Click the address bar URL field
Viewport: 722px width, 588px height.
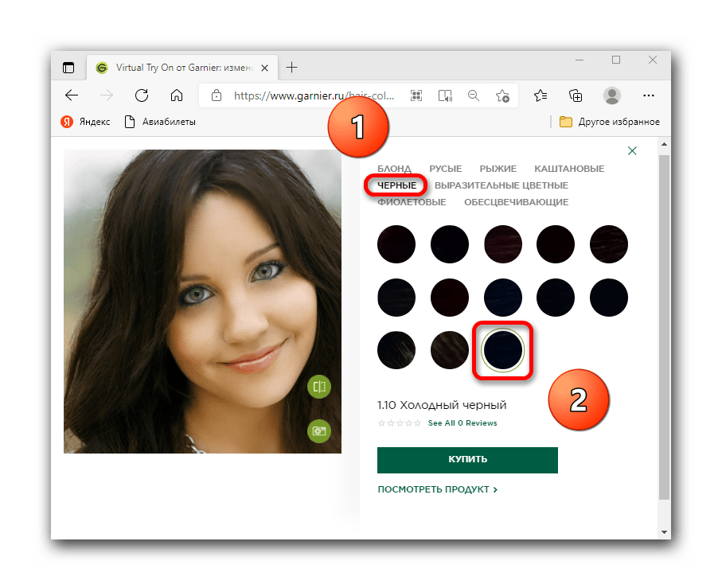point(310,95)
